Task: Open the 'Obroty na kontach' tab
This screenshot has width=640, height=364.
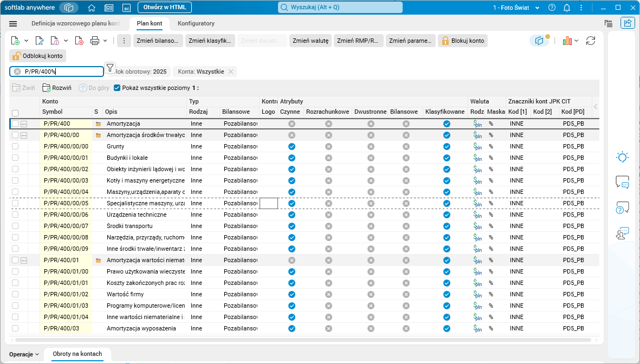Action: (77, 354)
